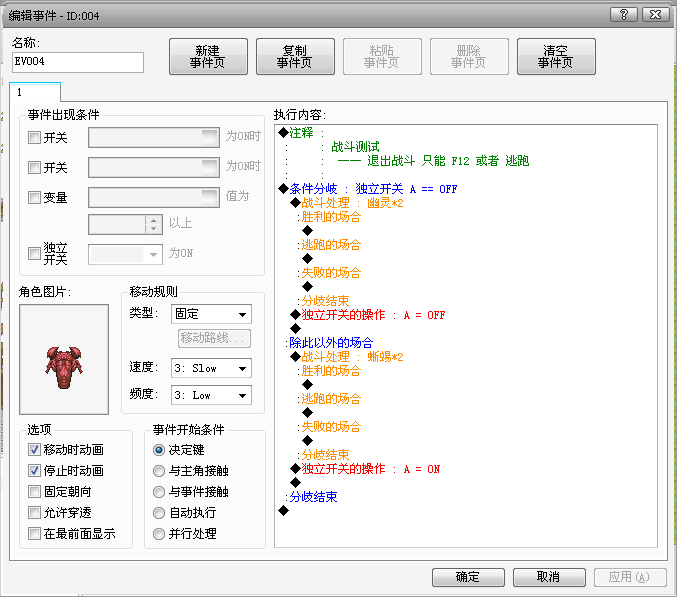Open the 类型 dropdown showing 固定
The height and width of the screenshot is (597, 677).
(x=211, y=314)
